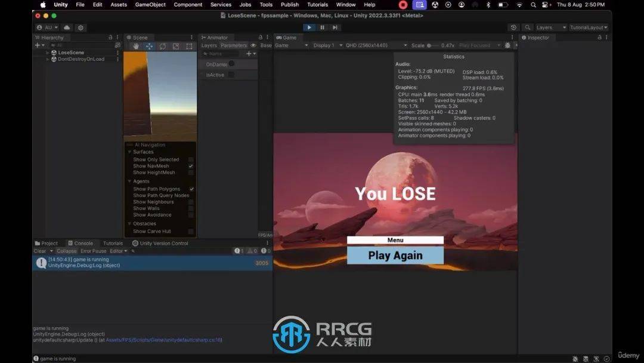This screenshot has width=644, height=363.
Task: Click the Play button in Unity toolbar
Action: [309, 27]
